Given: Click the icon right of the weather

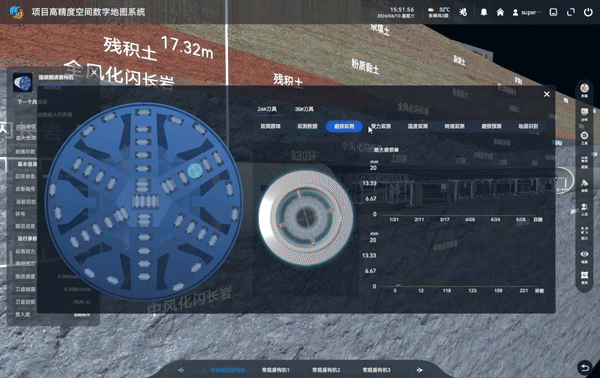Looking at the screenshot, I should pos(463,12).
